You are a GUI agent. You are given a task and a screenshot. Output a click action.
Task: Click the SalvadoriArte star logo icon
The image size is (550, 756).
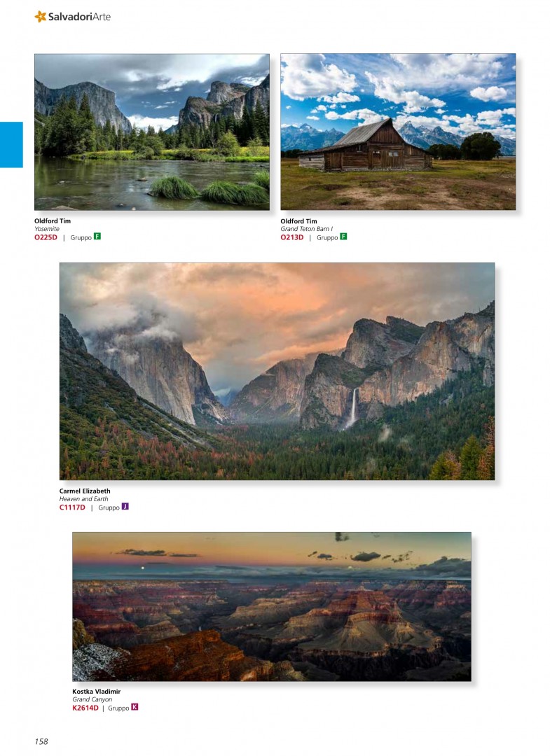click(x=41, y=16)
